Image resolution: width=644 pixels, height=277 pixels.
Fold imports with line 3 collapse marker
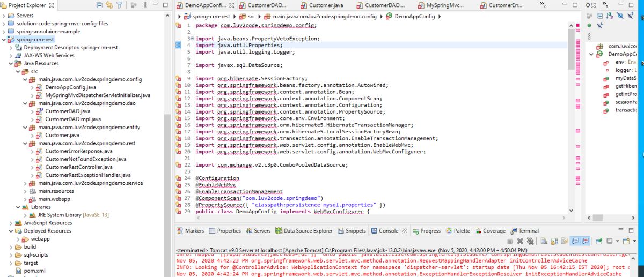coord(192,39)
